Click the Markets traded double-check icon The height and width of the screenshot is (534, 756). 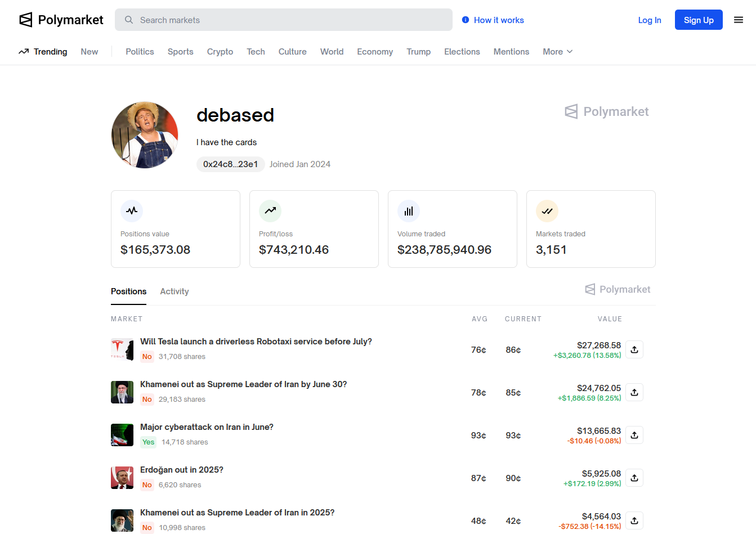point(547,211)
